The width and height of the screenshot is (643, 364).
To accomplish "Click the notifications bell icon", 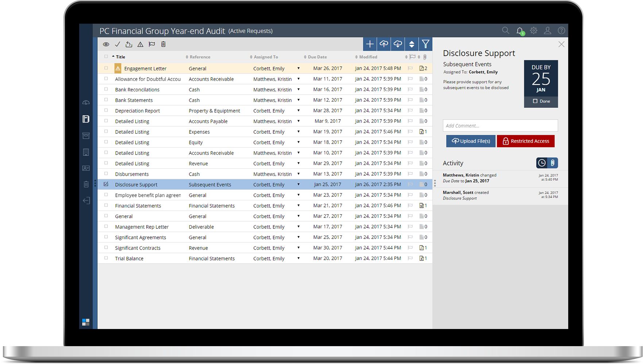I will [520, 31].
